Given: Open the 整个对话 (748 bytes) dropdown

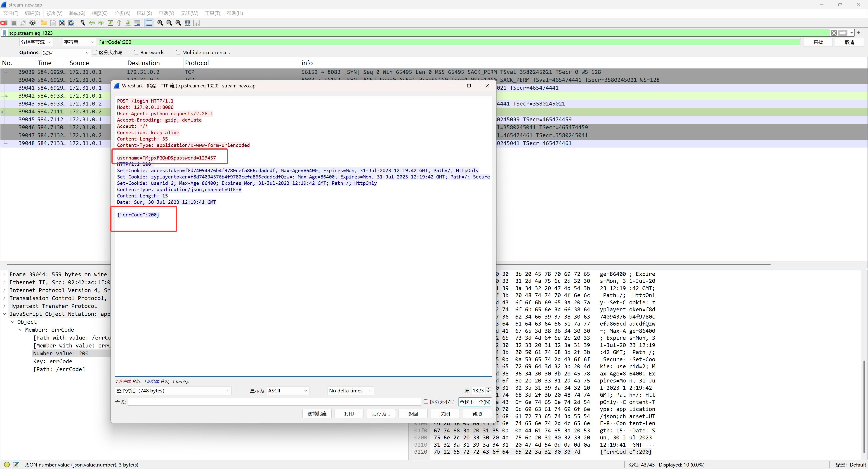Looking at the screenshot, I should pos(173,391).
